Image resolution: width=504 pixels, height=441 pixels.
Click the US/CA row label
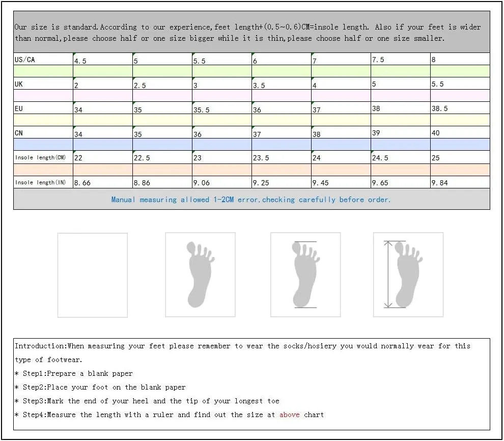(43, 59)
